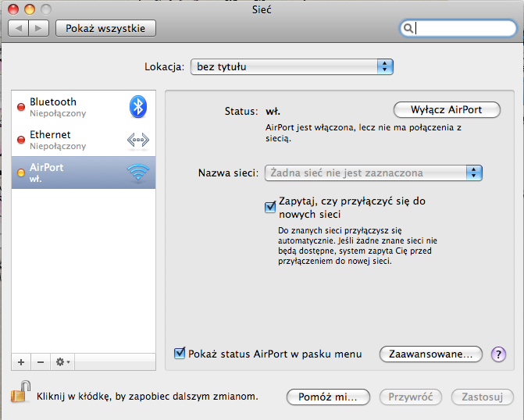Click the text "Kliknij w kłódkę, by zapobiec dalszym zmianom."
Image resolution: width=524 pixels, height=420 pixels.
[148, 397]
